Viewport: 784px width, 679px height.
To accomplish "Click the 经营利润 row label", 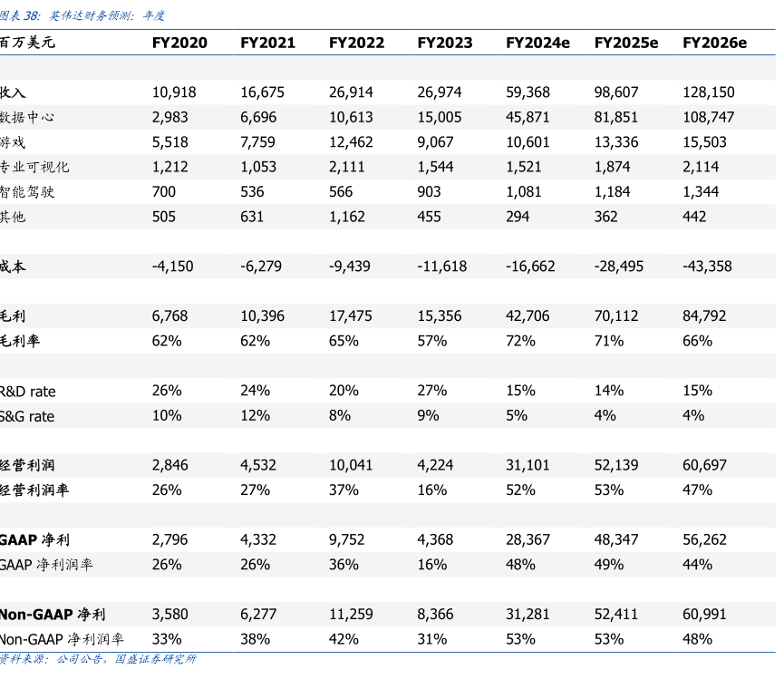I will pyautogui.click(x=27, y=465).
